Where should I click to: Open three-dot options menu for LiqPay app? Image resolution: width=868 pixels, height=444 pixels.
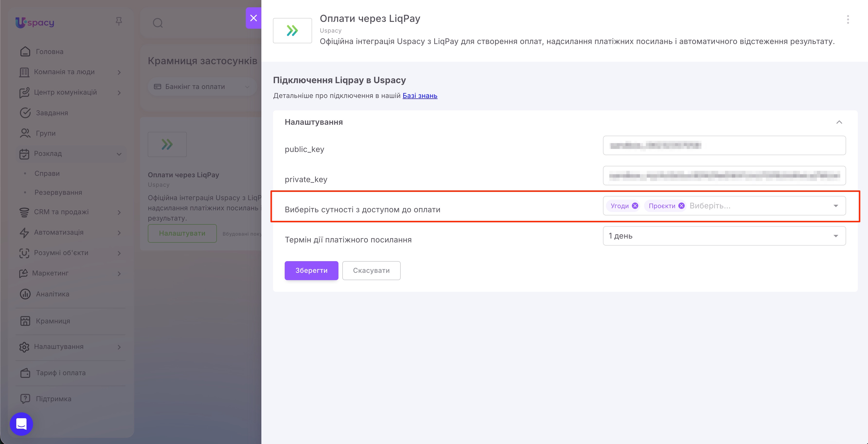pos(848,19)
